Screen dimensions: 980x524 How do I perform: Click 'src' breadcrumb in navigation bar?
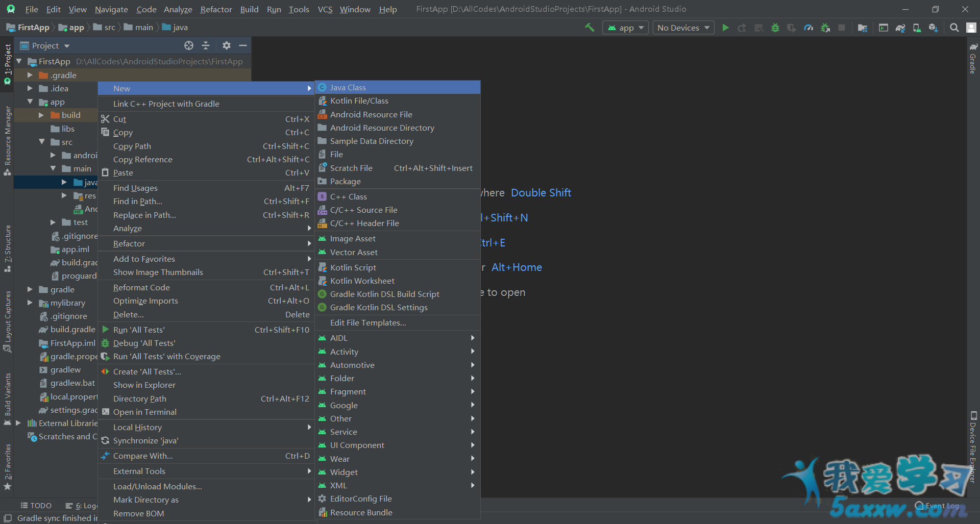(x=105, y=28)
